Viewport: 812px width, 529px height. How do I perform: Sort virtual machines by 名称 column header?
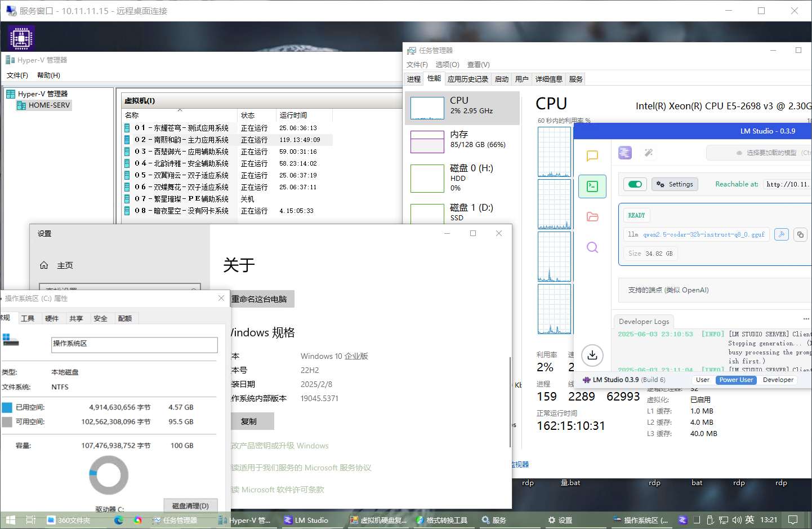[x=180, y=115]
